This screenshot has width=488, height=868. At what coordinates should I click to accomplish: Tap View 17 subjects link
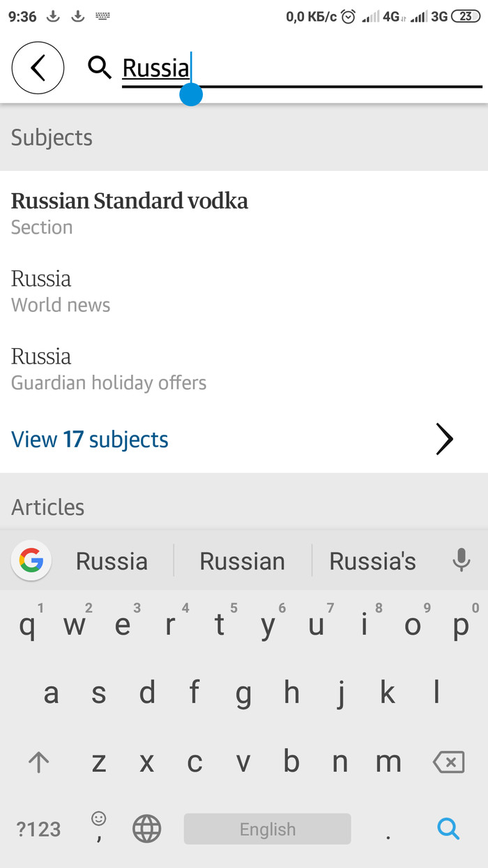pyautogui.click(x=90, y=440)
